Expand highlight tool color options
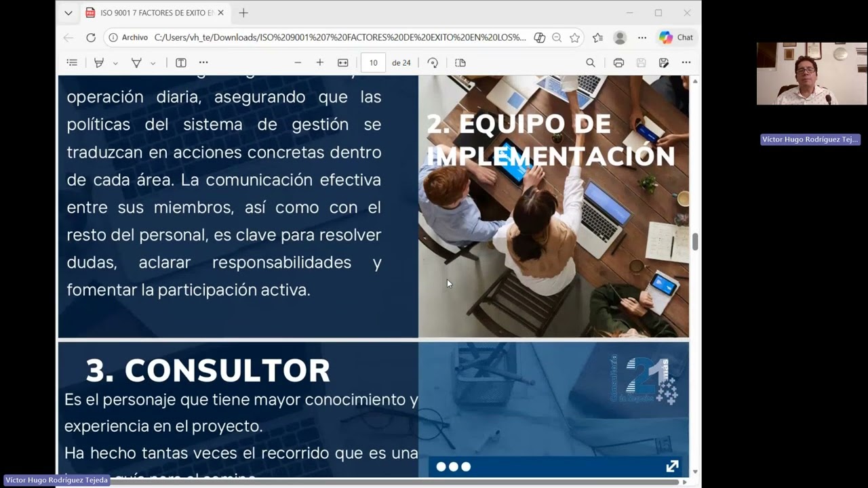The width and height of the screenshot is (868, 488). coord(115,63)
